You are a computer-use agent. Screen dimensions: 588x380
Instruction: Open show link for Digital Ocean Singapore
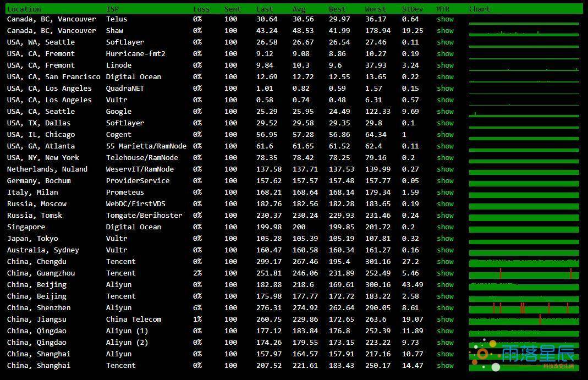click(x=445, y=227)
